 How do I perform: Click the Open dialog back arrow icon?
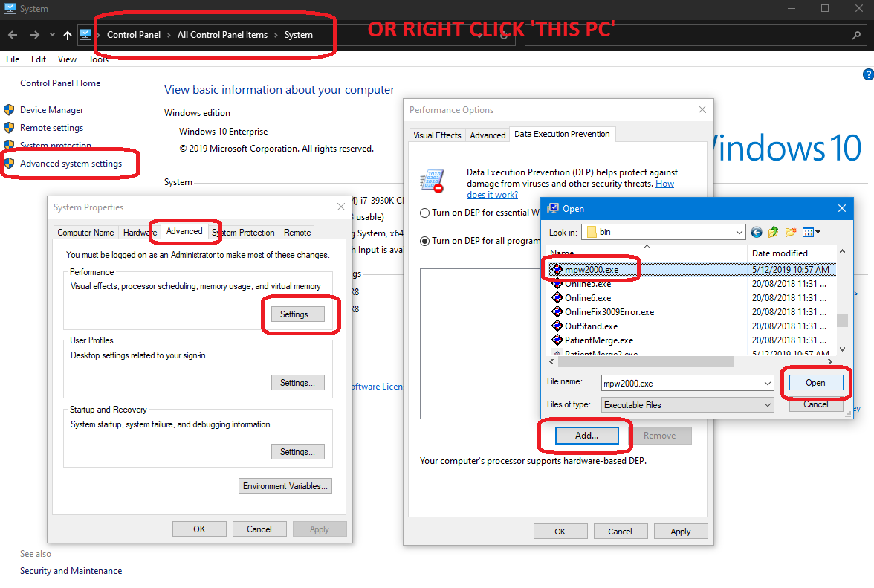pos(757,233)
